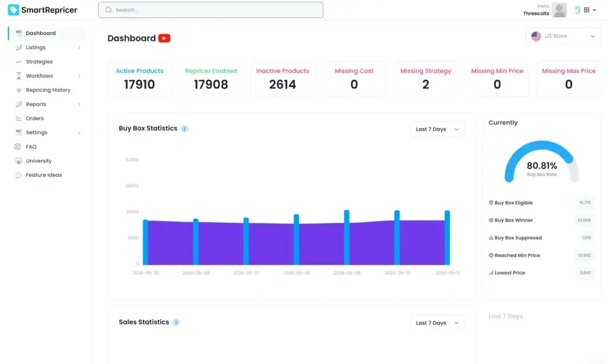Click the Missing Strategy count card
Image resolution: width=607 pixels, height=364 pixels.
click(x=426, y=79)
